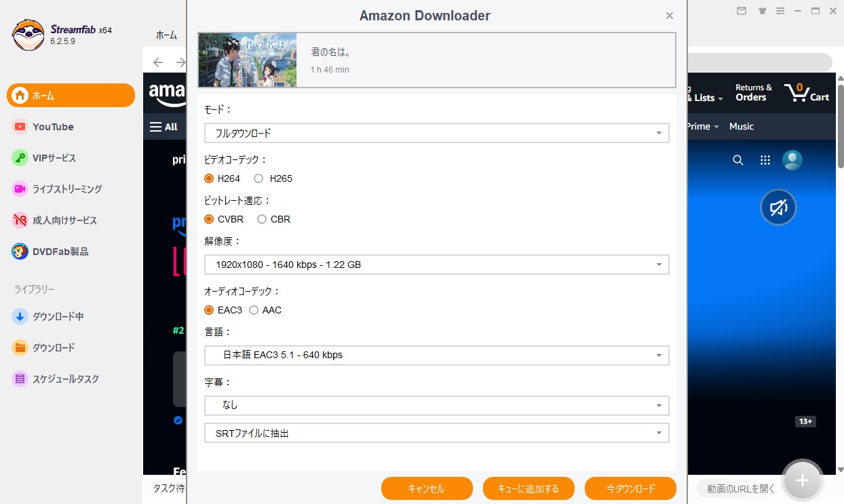Viewport: 844px width, 504px height.
Task: Click the Amazon cart icon
Action: (x=794, y=93)
